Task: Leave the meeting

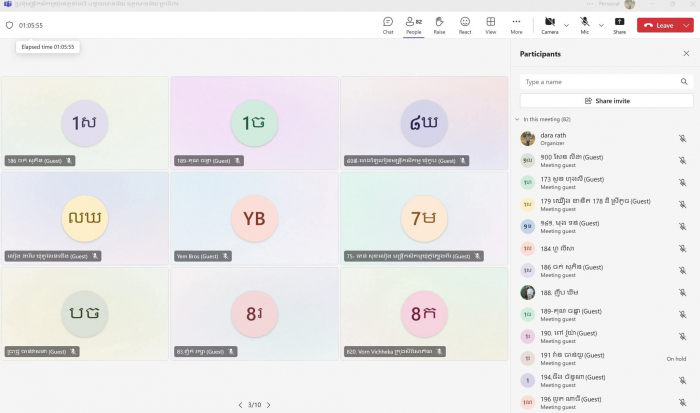Action: coord(659,25)
